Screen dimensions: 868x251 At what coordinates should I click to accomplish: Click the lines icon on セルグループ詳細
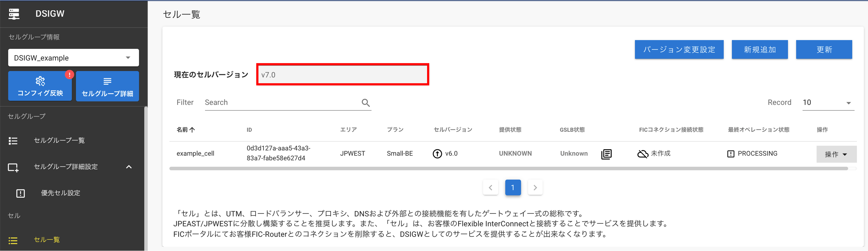point(108,81)
